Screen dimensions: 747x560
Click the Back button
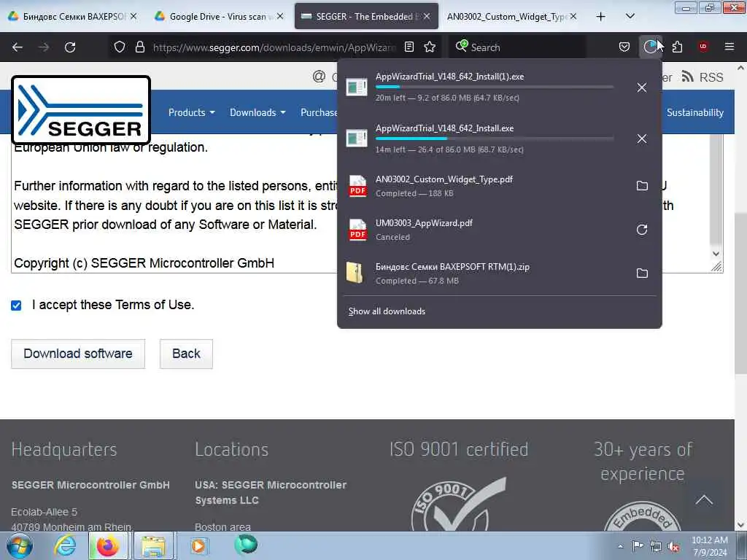tap(186, 354)
